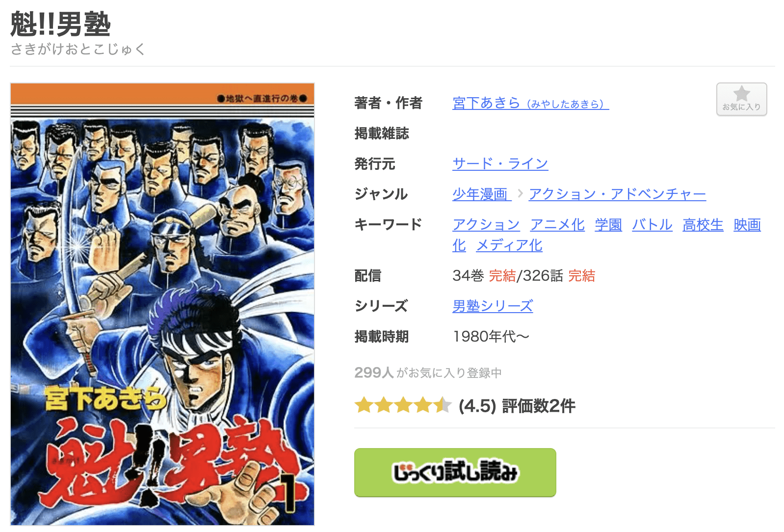Select the バトル keyword tag

tap(652, 224)
